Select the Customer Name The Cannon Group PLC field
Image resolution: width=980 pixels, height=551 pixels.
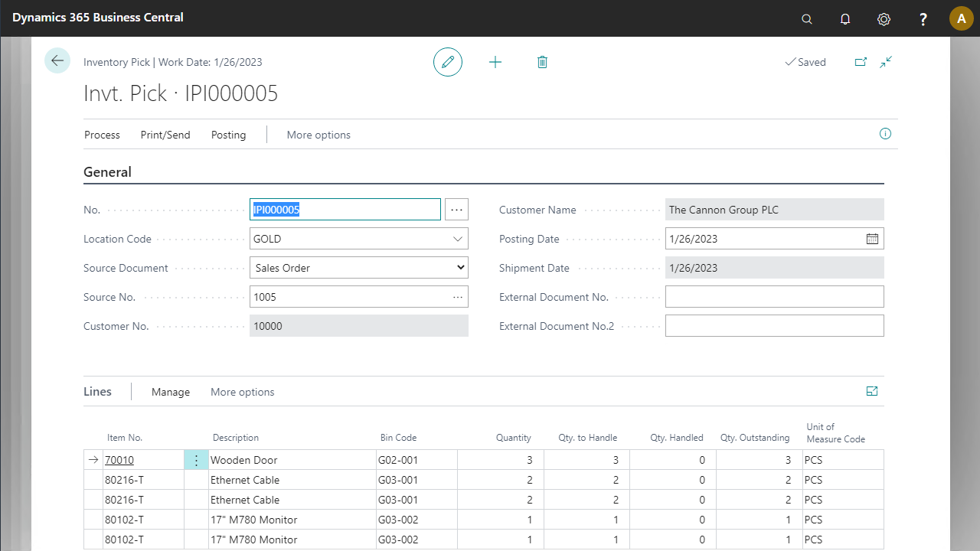pos(775,210)
